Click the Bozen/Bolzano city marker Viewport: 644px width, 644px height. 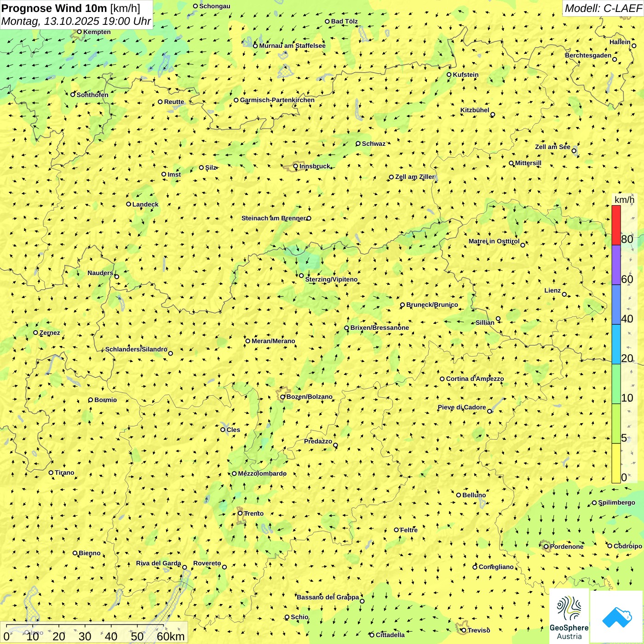pyautogui.click(x=283, y=397)
